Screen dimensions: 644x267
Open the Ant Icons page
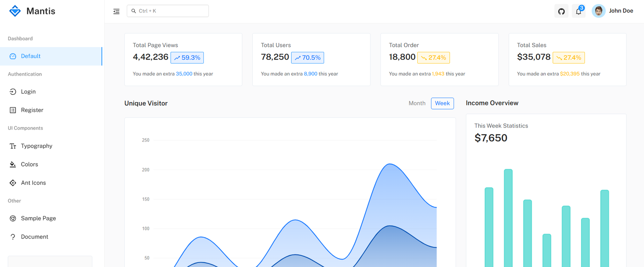pos(51,183)
